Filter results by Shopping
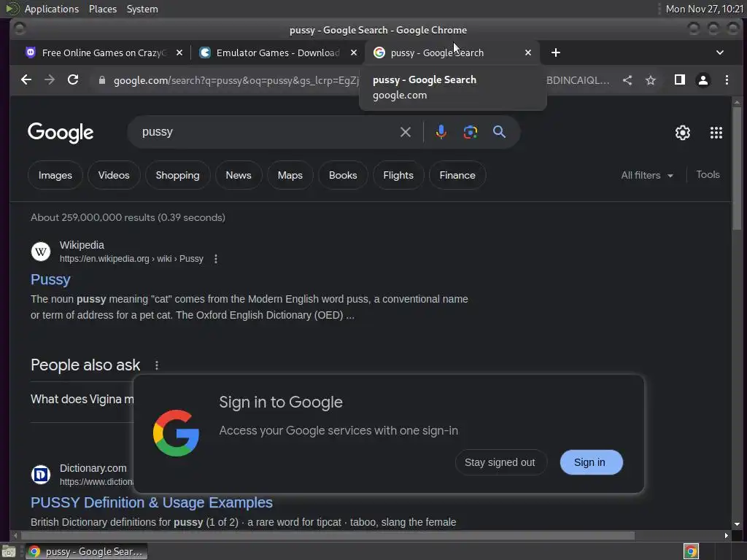The height and width of the screenshot is (560, 747). click(178, 175)
